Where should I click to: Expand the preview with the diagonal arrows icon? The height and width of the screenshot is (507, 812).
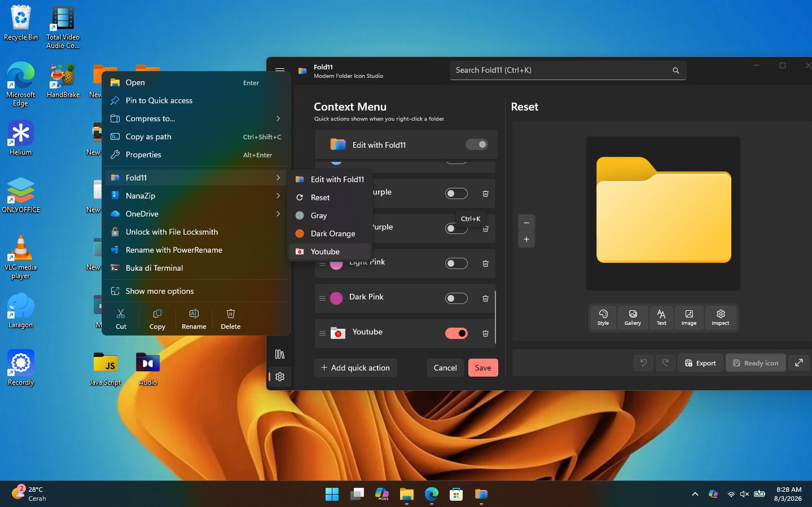click(799, 363)
